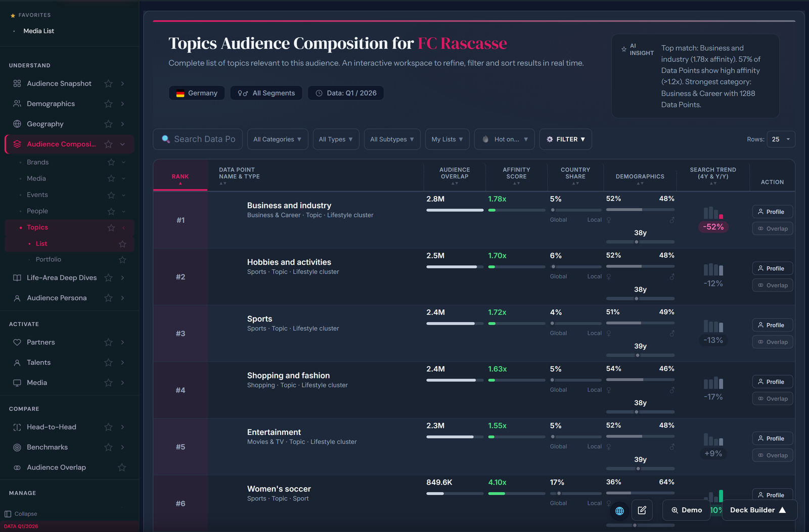Toggle favorite star for Portfolio

(122, 260)
